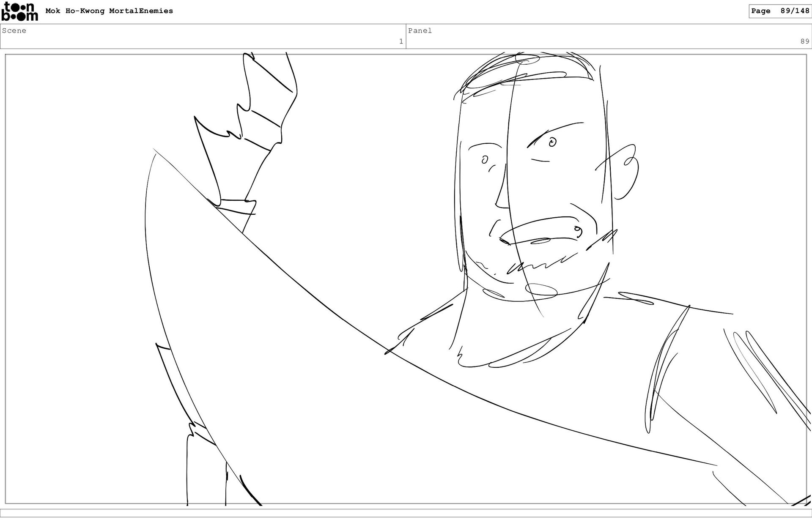Click the project title Mok Ho-Kwong MortalEnemies
Viewport: 812px width, 525px height.
[109, 11]
